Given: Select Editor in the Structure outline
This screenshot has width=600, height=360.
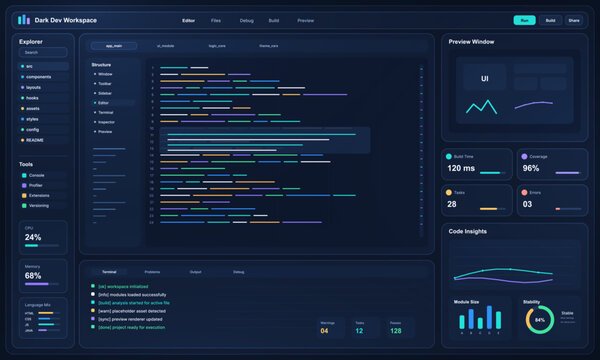Looking at the screenshot, I should pos(113,103).
